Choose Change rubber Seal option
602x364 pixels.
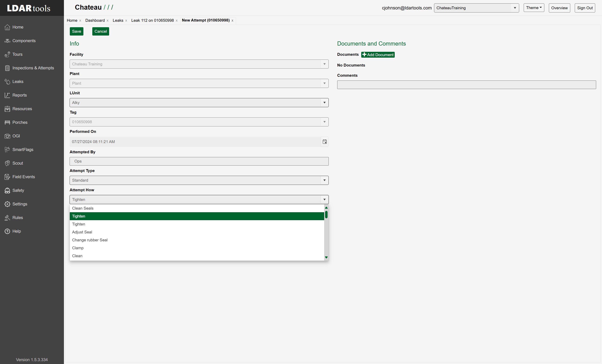(x=197, y=240)
